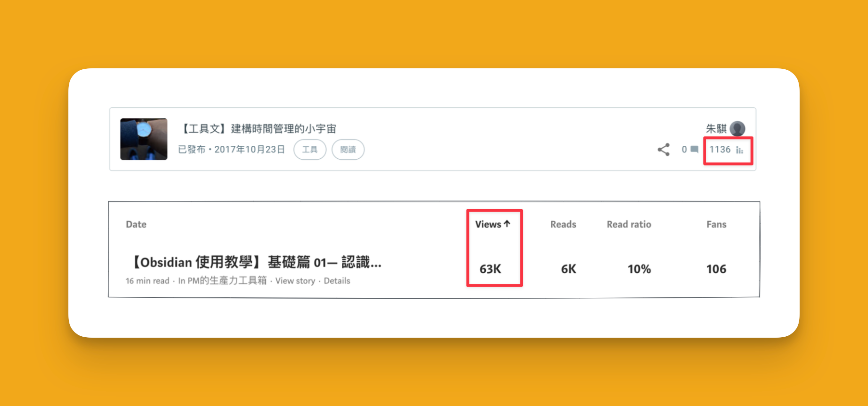Open publication PM的生產力工具箱 link
The height and width of the screenshot is (406, 868).
[x=227, y=280]
